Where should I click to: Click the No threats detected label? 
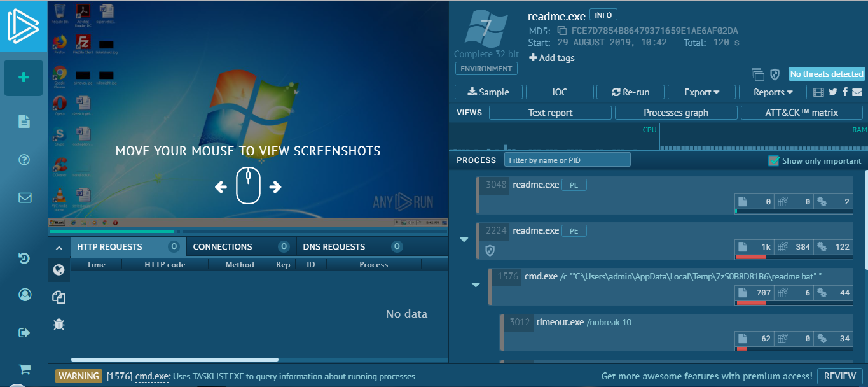click(x=827, y=74)
